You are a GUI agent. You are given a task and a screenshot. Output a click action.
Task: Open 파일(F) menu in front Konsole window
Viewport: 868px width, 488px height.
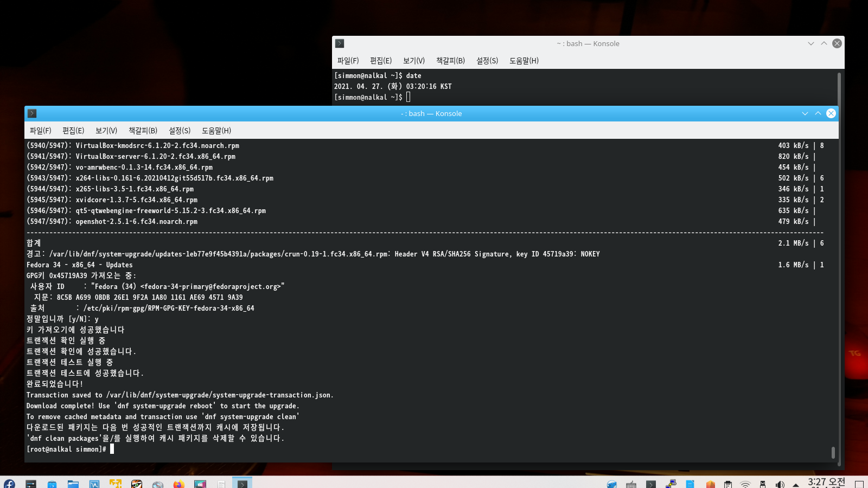click(x=40, y=131)
